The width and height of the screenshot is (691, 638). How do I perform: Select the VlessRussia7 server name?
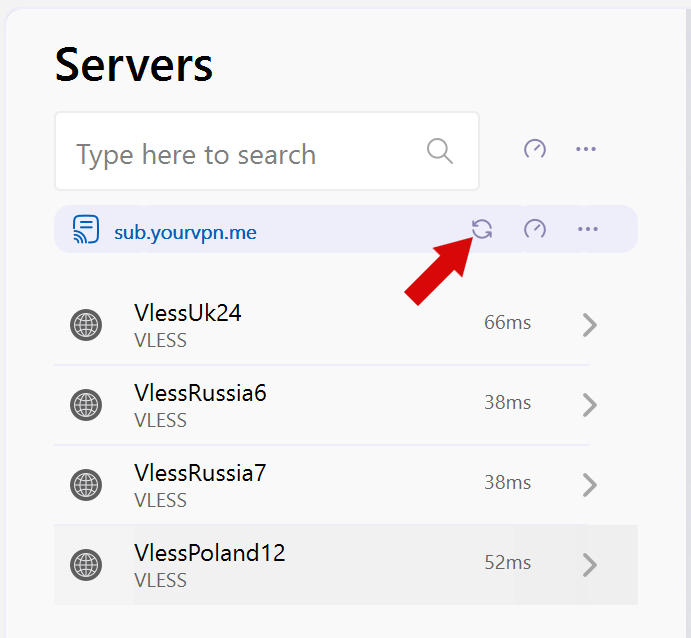tap(200, 473)
